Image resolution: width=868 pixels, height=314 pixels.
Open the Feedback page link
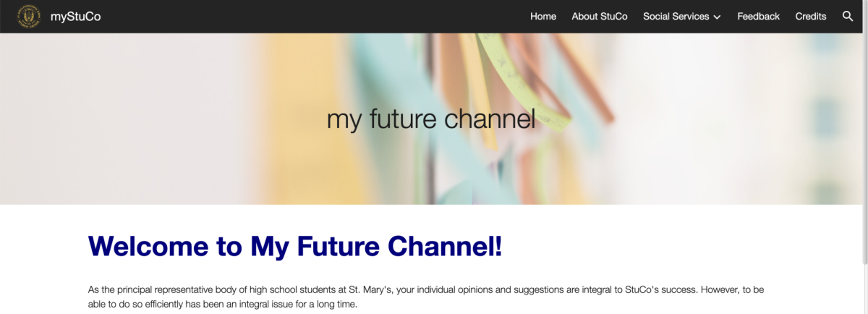pos(759,16)
